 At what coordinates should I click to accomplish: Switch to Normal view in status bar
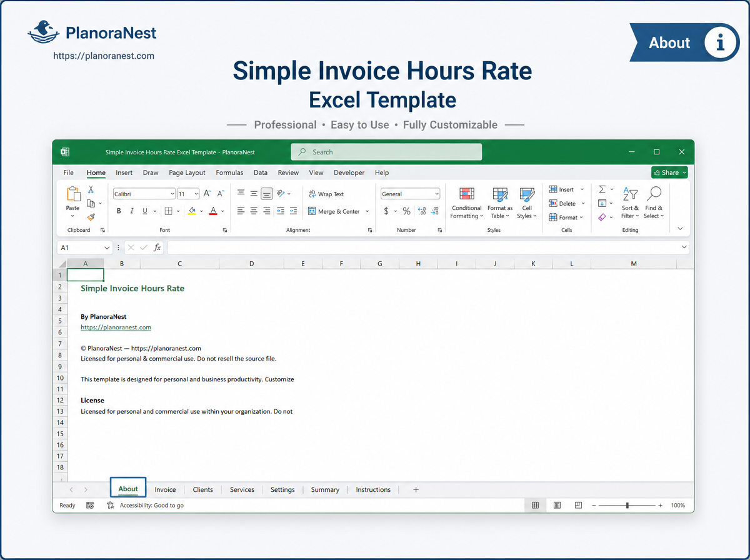point(536,505)
